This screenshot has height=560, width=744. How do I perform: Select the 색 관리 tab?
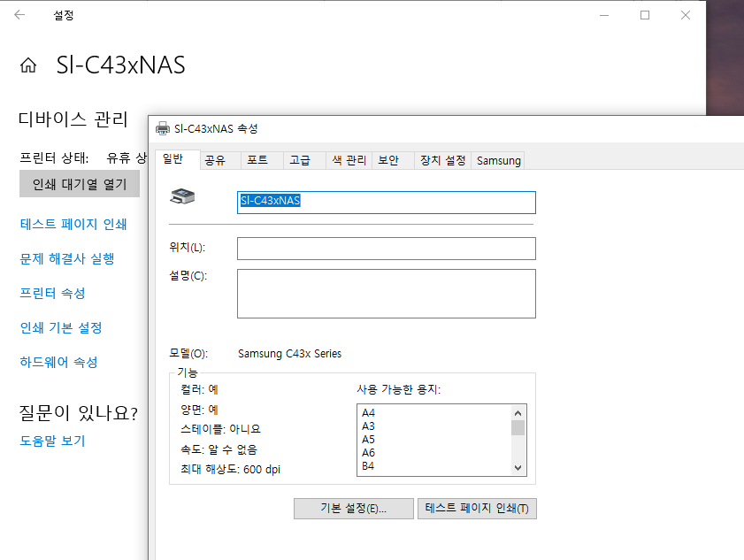[349, 160]
